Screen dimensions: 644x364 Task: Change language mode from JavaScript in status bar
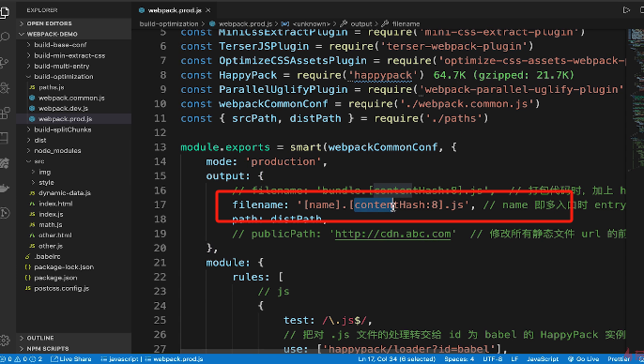tap(543, 359)
